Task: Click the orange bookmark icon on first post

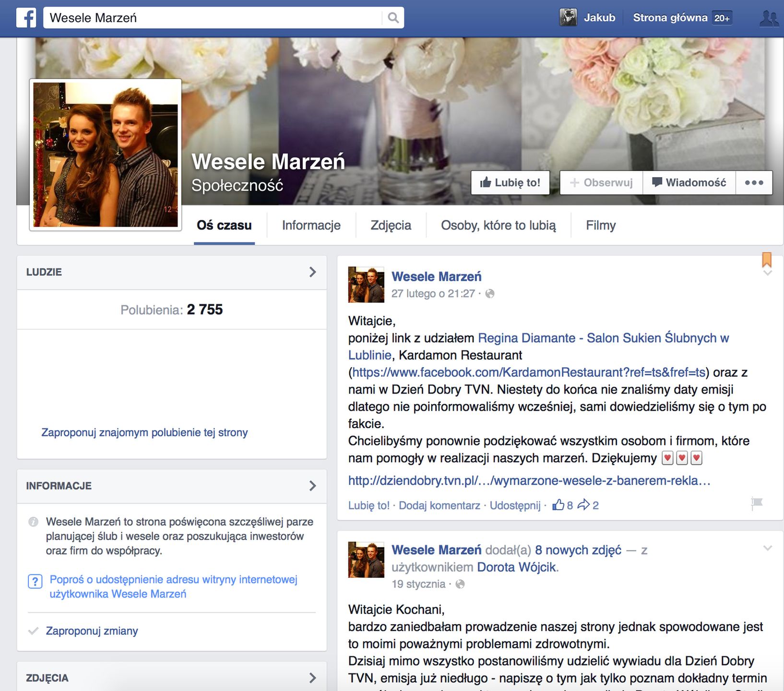Action: (x=767, y=260)
